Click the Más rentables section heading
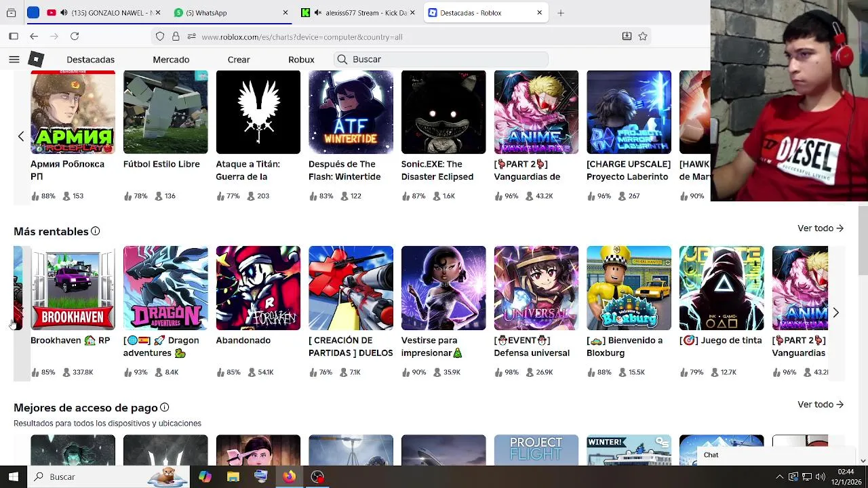The image size is (868, 488). click(51, 231)
